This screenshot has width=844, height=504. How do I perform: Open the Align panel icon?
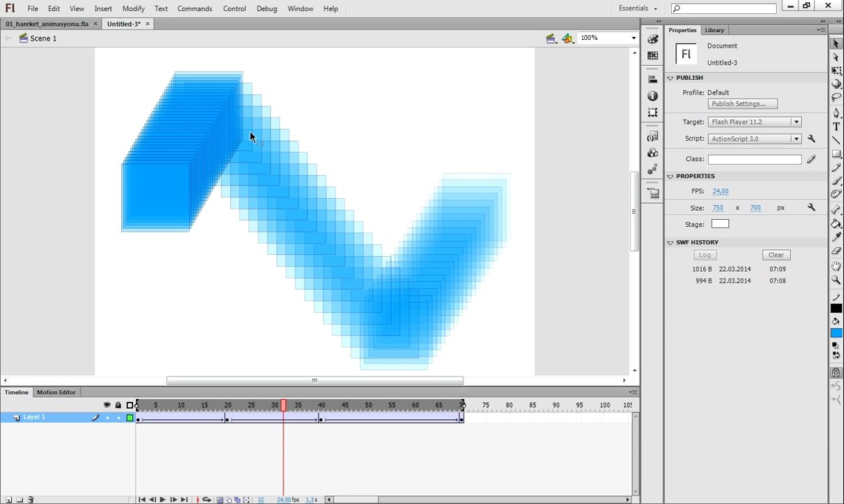click(653, 80)
